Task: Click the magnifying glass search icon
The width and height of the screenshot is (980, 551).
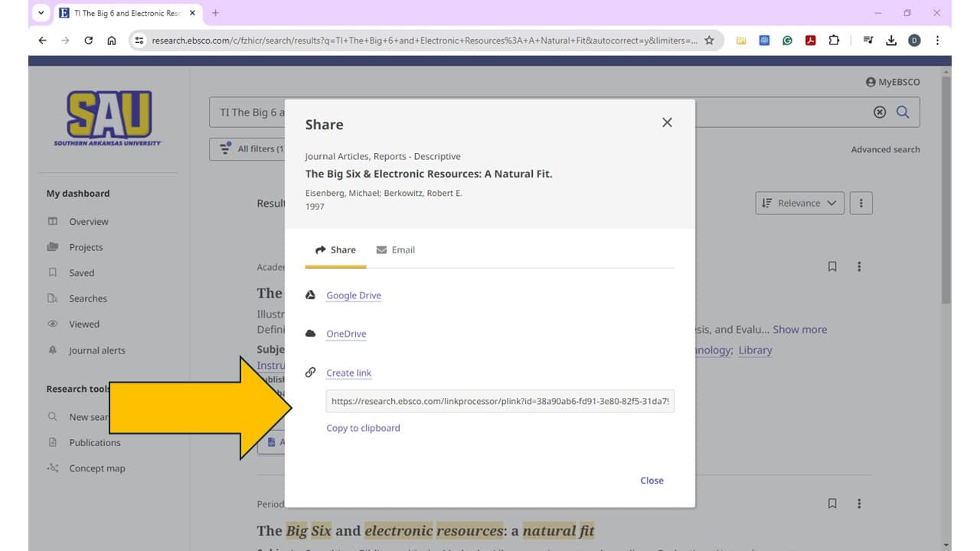Action: 903,112
